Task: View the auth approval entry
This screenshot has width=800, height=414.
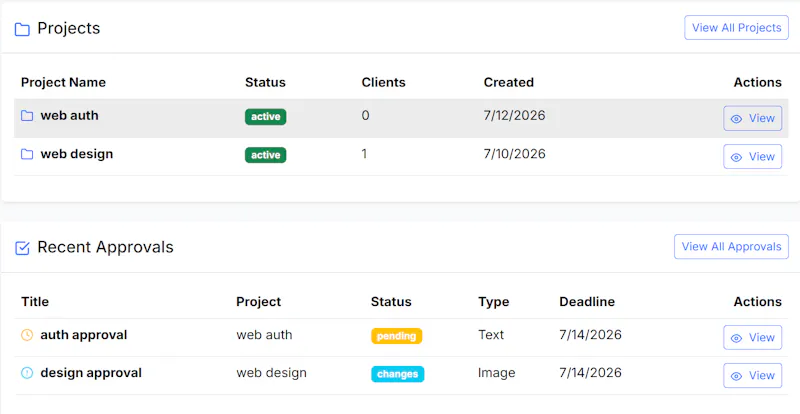Action: tap(753, 337)
